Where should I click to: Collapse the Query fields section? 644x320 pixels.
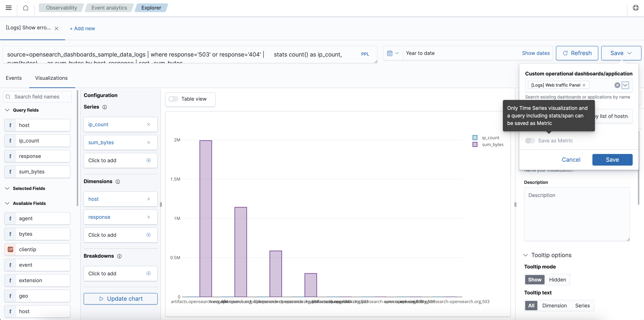(7, 110)
